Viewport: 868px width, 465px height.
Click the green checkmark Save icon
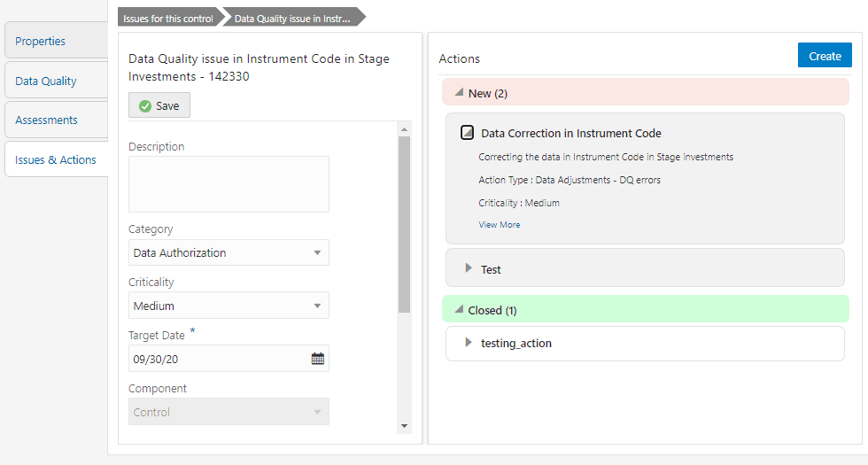[145, 105]
